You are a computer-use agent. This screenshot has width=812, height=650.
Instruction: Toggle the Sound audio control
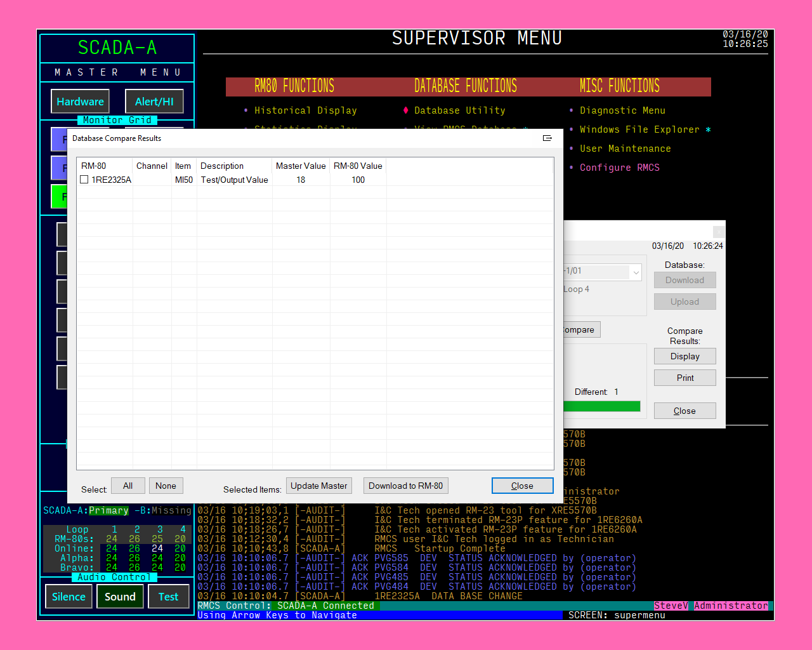pyautogui.click(x=120, y=597)
